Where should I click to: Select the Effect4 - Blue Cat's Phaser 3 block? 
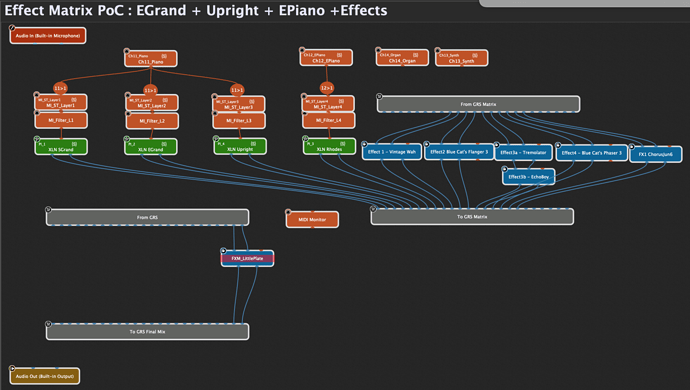coord(591,153)
